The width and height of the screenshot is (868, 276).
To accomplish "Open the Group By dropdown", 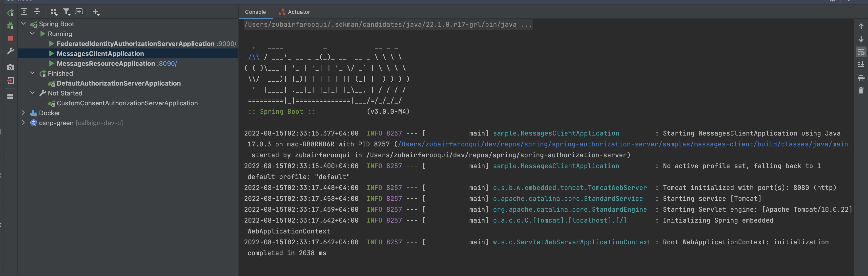I will (54, 12).
